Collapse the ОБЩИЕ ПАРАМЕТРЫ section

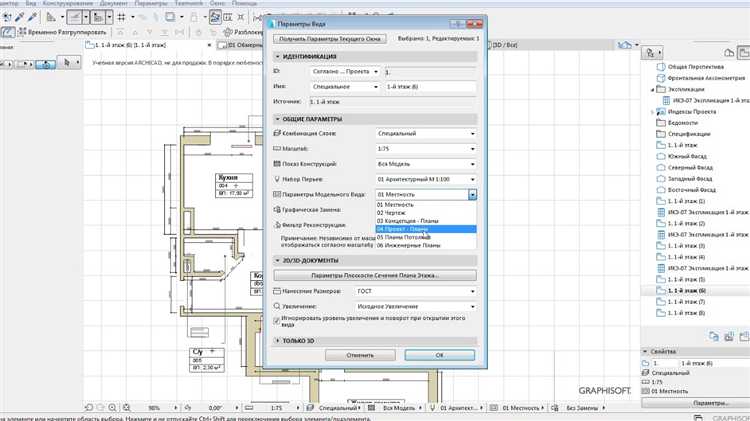277,119
